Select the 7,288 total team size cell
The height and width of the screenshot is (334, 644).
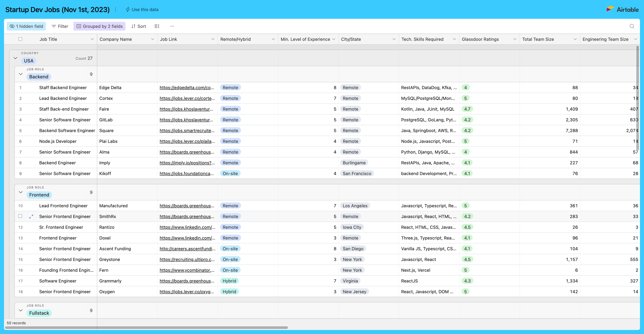click(x=550, y=131)
